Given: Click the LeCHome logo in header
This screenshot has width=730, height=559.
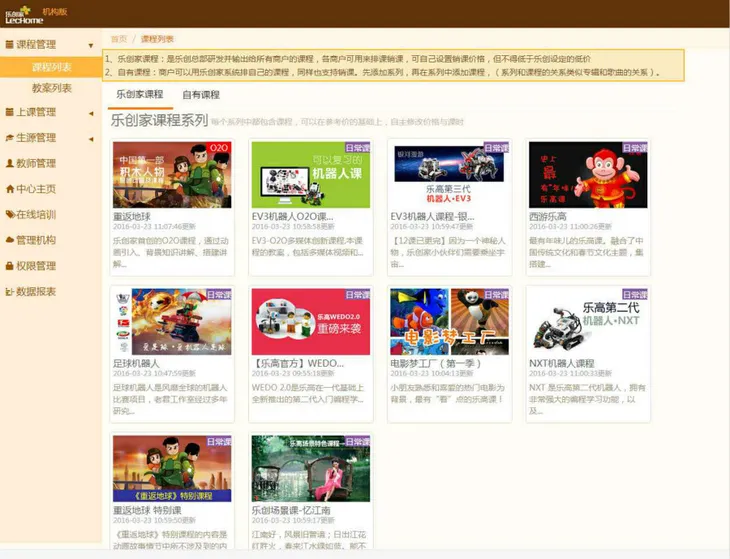Looking at the screenshot, I should point(24,15).
